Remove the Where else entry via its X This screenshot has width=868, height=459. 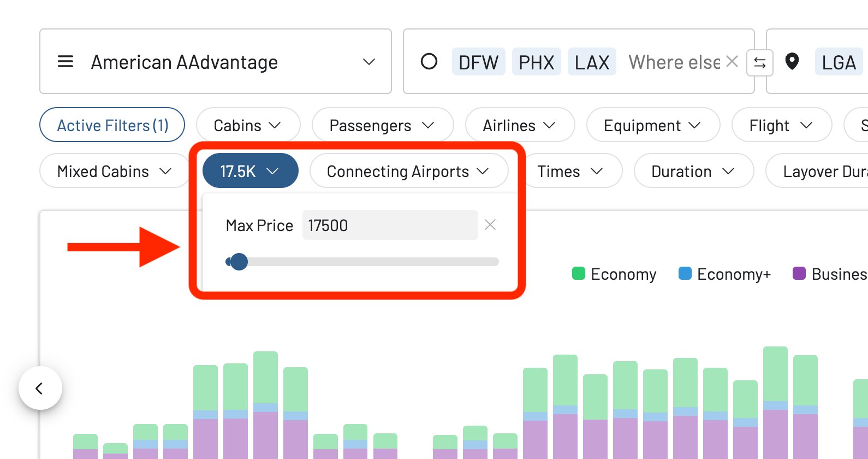[x=732, y=62]
